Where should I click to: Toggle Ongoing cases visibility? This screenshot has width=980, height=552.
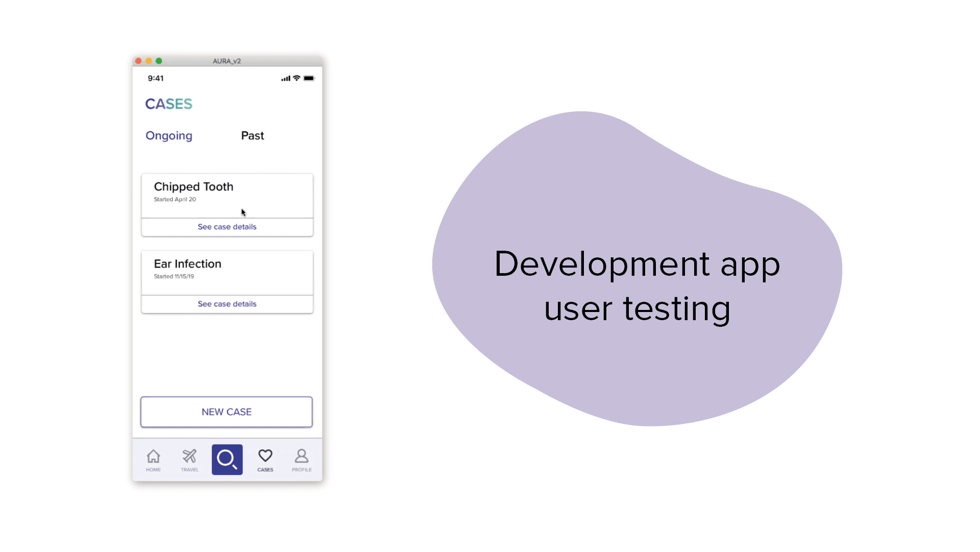169,135
